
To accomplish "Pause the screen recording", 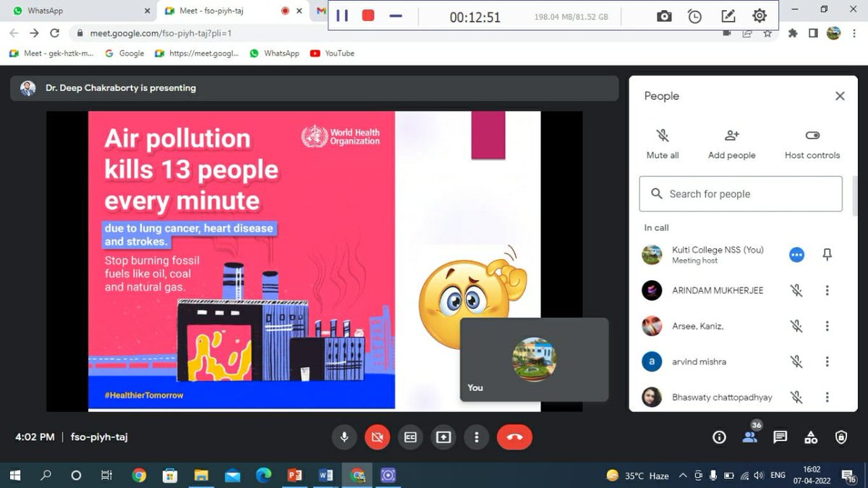I will click(342, 15).
